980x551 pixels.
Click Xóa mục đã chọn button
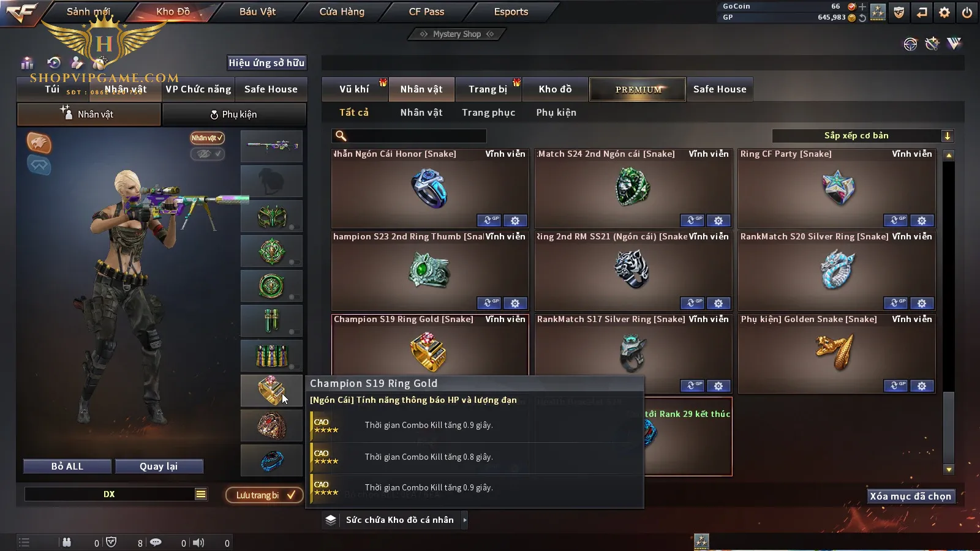tap(911, 496)
